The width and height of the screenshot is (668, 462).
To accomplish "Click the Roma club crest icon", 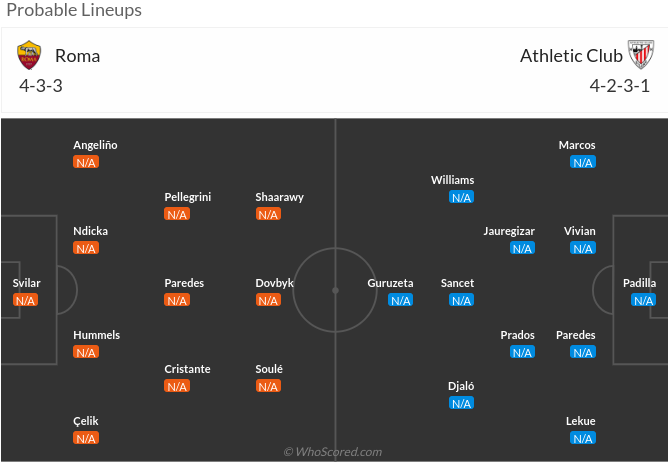I will (x=29, y=55).
